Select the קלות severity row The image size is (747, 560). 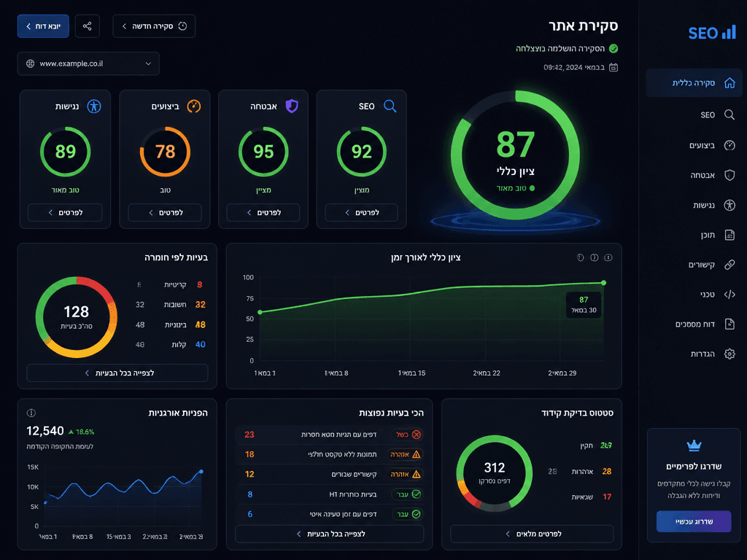[169, 345]
